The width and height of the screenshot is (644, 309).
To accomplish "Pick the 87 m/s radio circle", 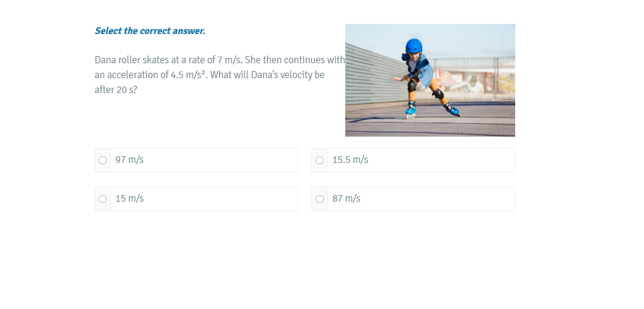I will (320, 199).
